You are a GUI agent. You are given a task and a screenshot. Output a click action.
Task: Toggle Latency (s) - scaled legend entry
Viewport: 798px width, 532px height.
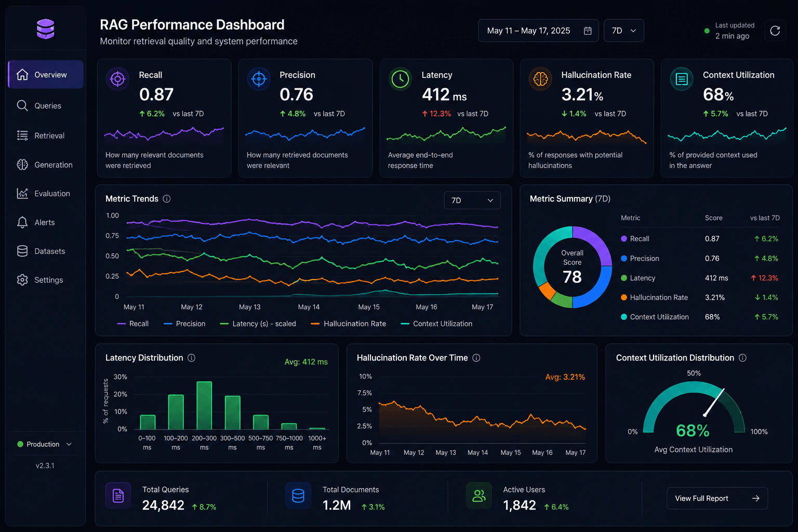tap(258, 324)
